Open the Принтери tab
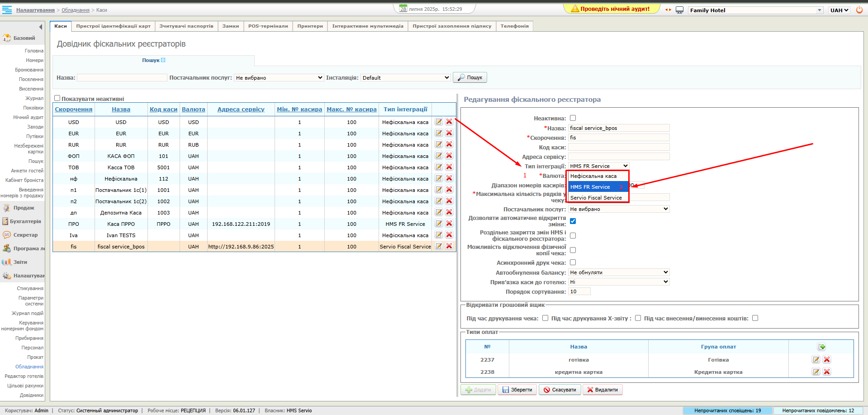Image resolution: width=868 pixels, height=415 pixels. click(x=310, y=26)
